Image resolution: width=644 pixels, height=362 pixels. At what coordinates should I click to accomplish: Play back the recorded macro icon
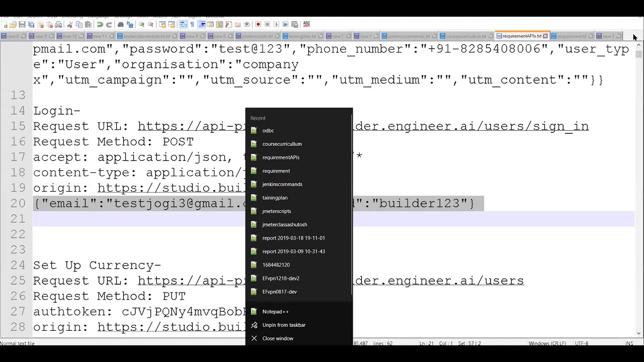(x=276, y=24)
